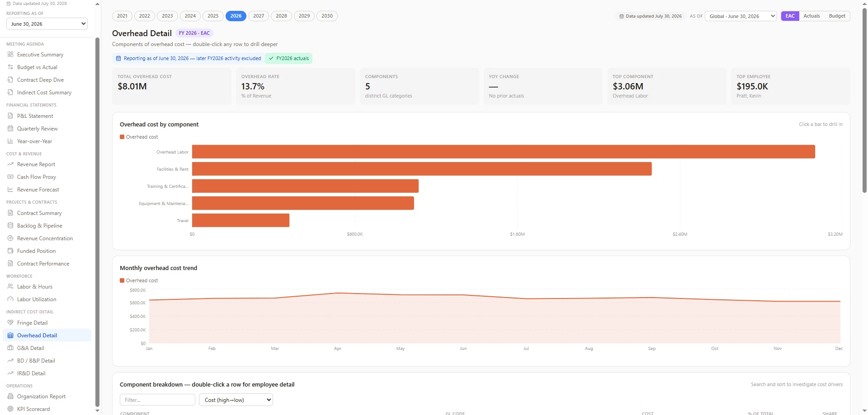The height and width of the screenshot is (415, 868).
Task: Select fiscal year 2025 tab
Action: [213, 16]
